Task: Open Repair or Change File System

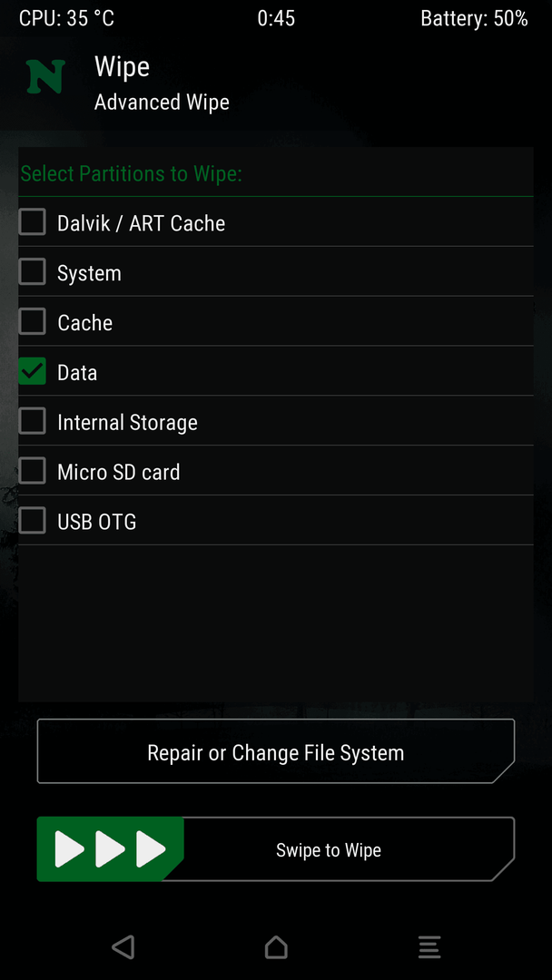Action: [x=276, y=751]
